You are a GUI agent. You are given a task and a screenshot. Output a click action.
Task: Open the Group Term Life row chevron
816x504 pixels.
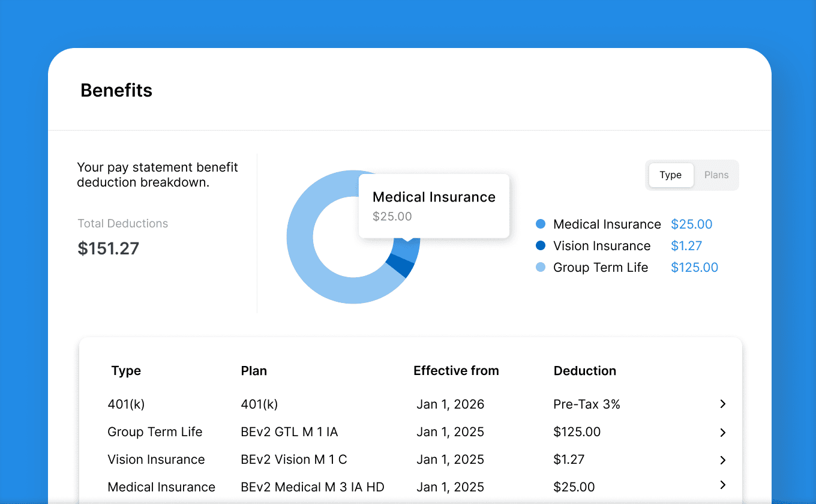(722, 432)
